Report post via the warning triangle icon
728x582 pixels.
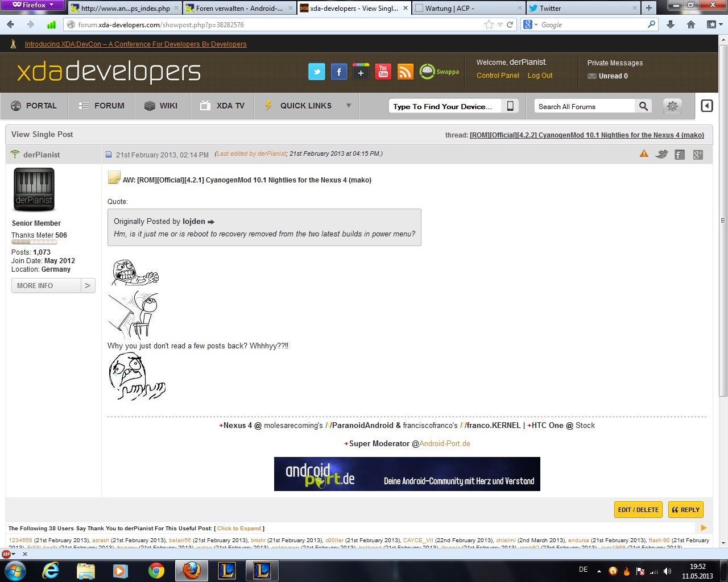[x=644, y=154]
